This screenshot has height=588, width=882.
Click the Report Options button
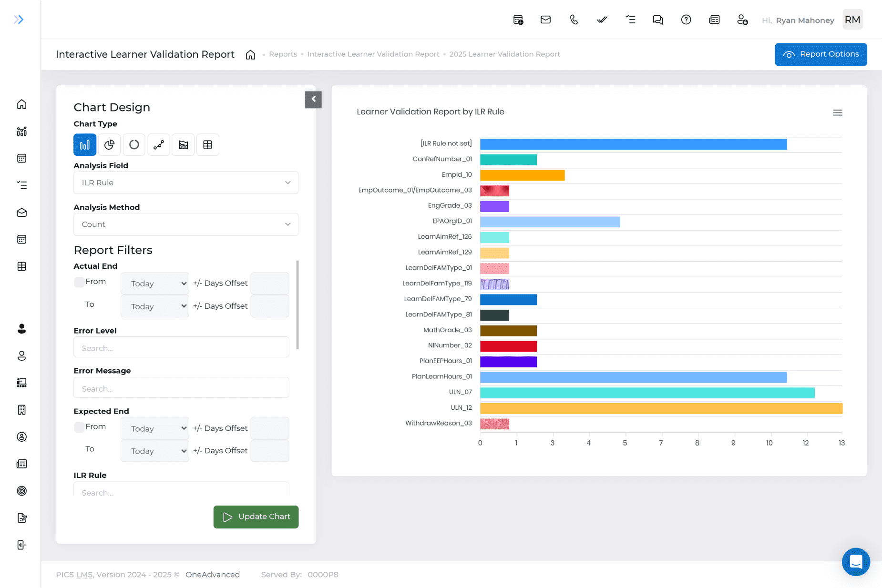coord(820,54)
